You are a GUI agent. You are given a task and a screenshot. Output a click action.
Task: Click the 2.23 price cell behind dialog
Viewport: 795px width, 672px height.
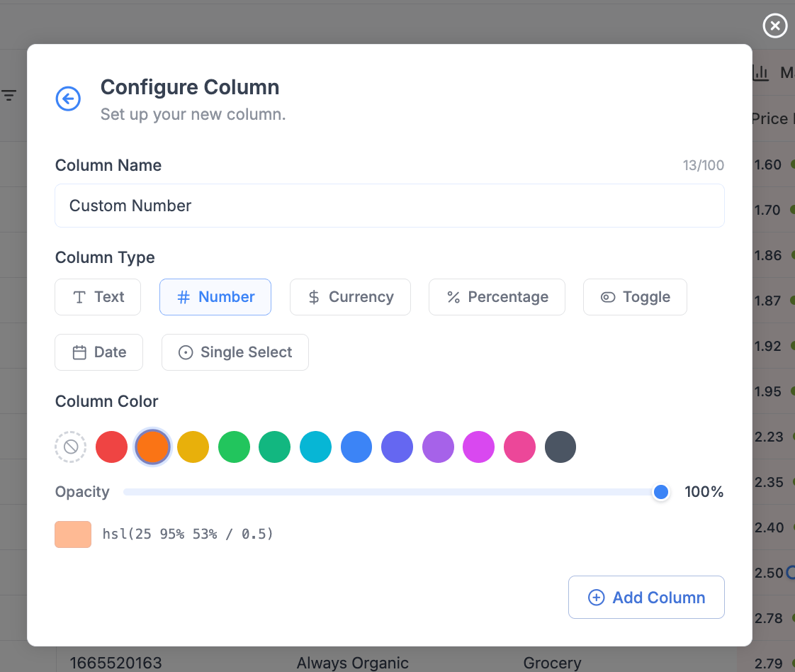[769, 437]
